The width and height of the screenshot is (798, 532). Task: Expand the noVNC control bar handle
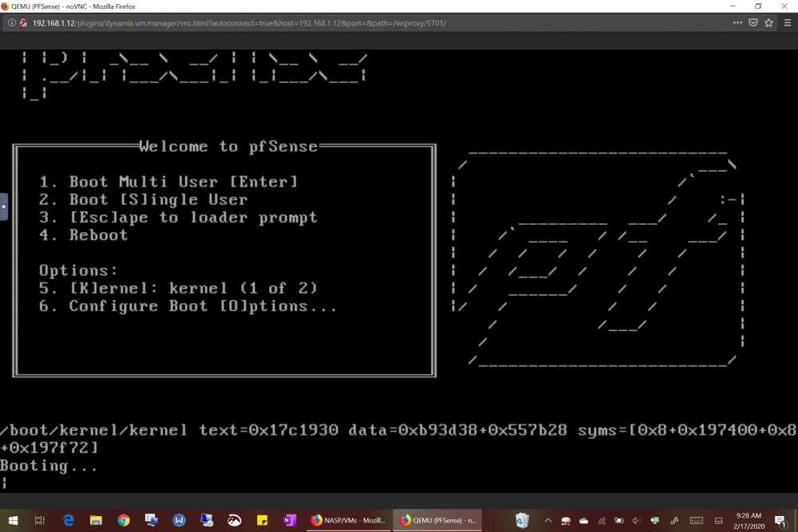click(3, 207)
